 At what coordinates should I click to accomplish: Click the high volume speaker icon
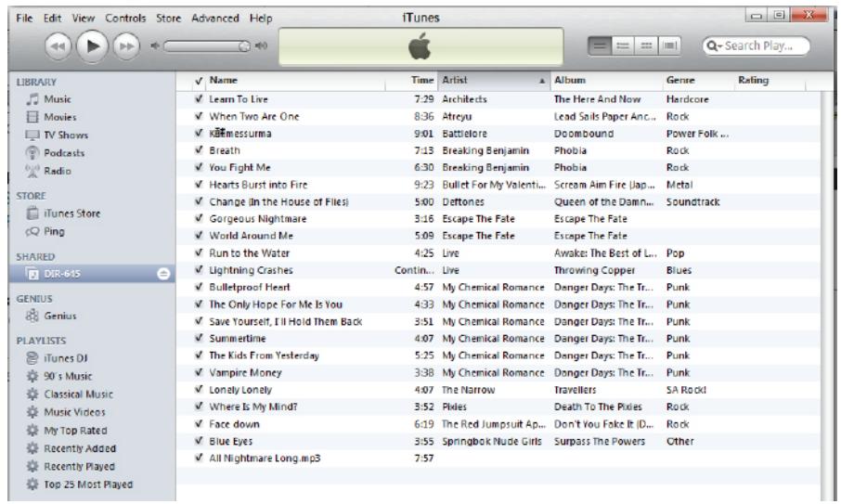261,46
